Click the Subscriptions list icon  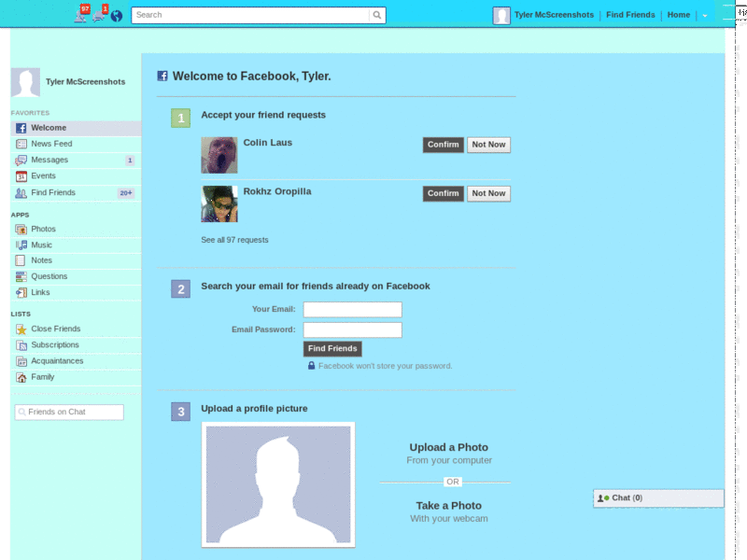[21, 345]
